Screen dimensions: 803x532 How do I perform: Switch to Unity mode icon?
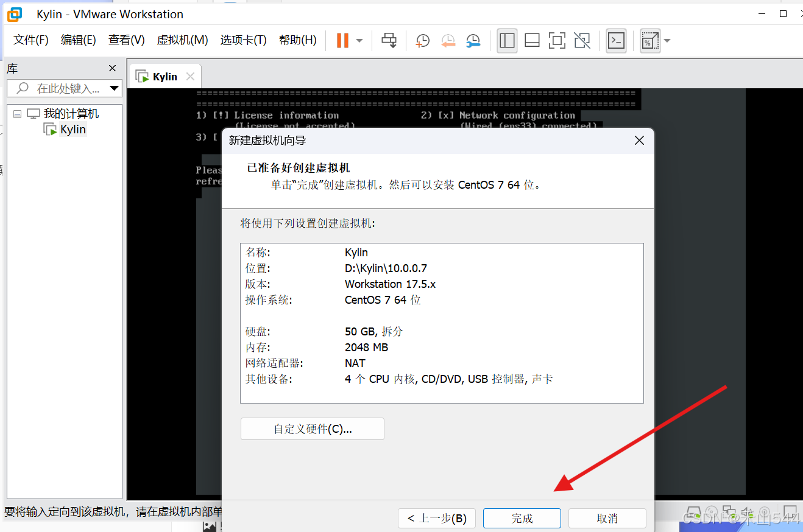click(x=582, y=41)
